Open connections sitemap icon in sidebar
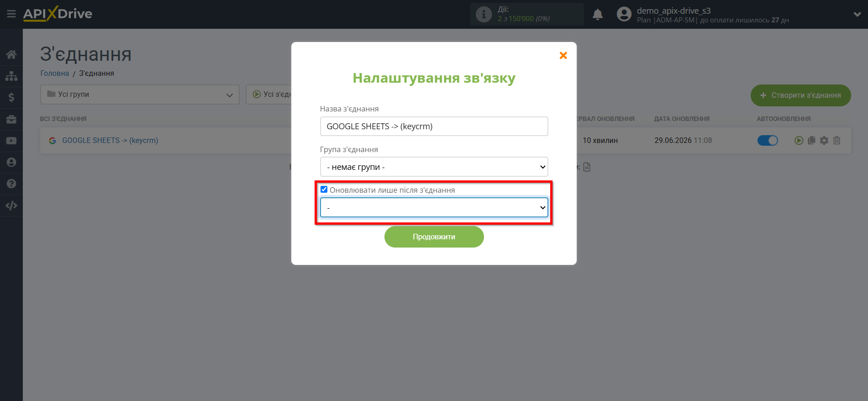The image size is (868, 401). click(x=11, y=76)
